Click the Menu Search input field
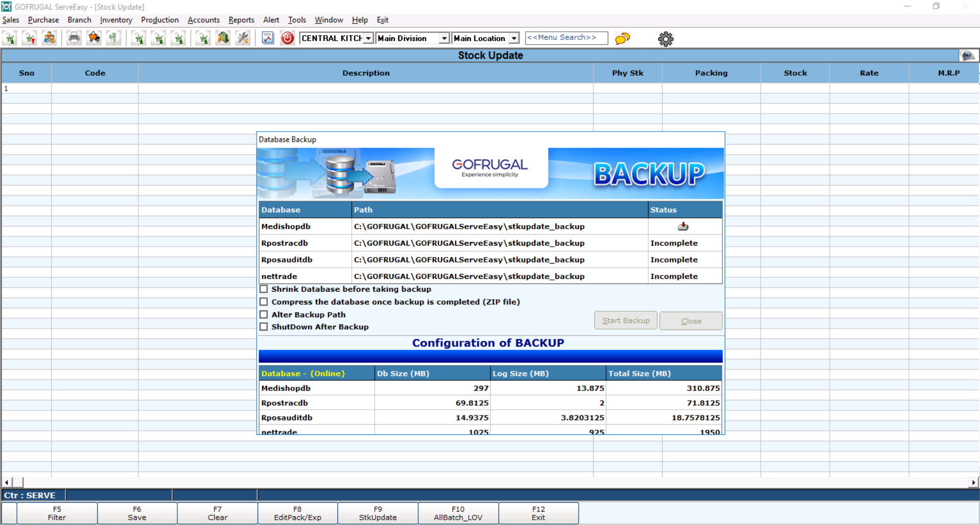 click(x=566, y=38)
